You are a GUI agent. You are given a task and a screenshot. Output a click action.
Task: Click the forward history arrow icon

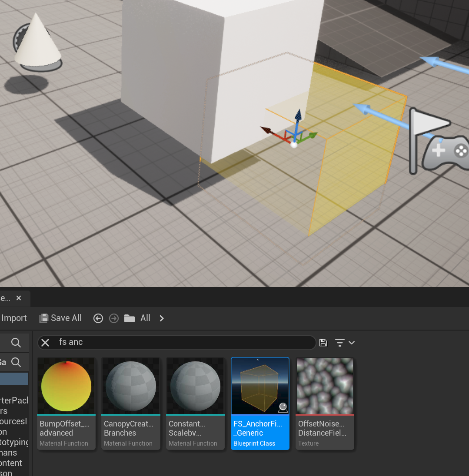pyautogui.click(x=114, y=318)
